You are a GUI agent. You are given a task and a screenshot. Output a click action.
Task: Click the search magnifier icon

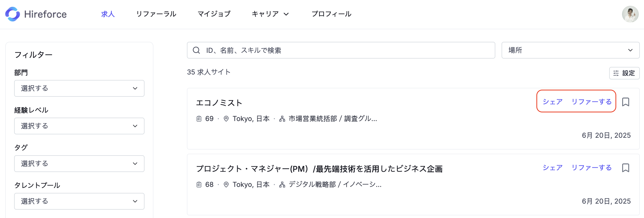[x=196, y=50]
